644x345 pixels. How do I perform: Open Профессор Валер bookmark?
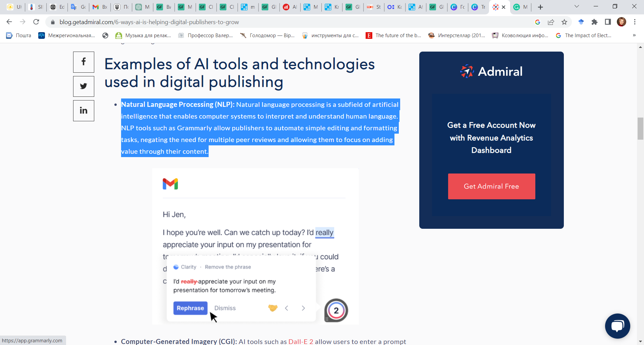coord(205,36)
